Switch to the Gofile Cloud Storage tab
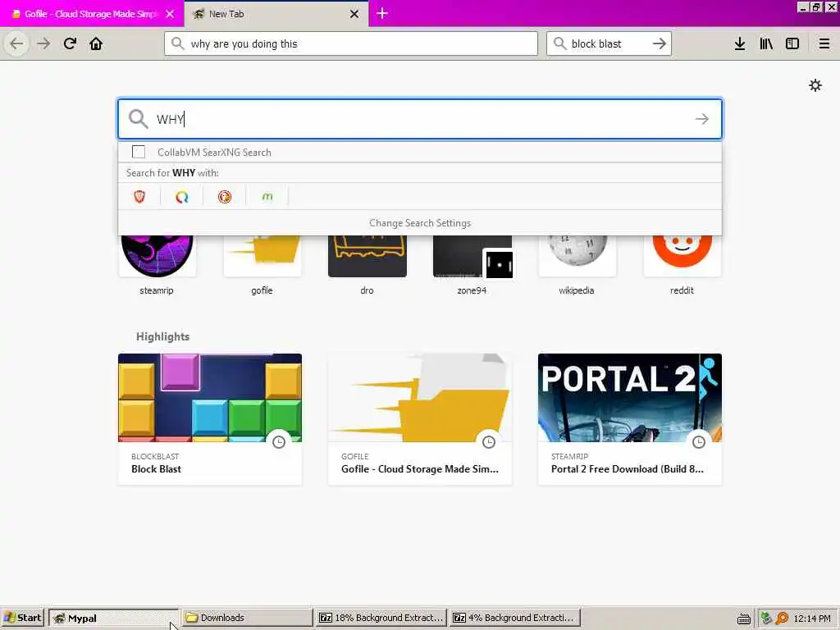The width and height of the screenshot is (840, 630). [x=92, y=14]
